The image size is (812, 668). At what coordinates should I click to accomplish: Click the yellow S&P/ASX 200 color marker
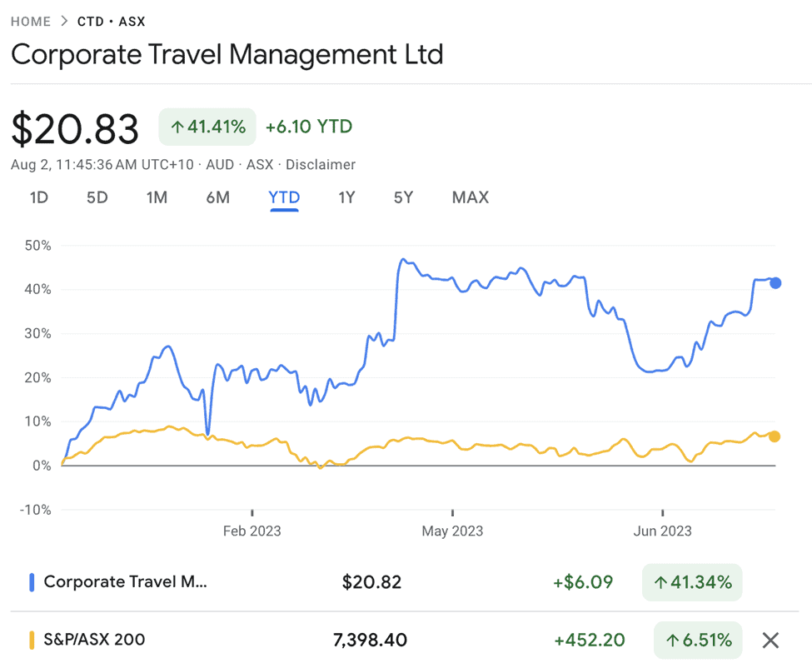coord(32,640)
